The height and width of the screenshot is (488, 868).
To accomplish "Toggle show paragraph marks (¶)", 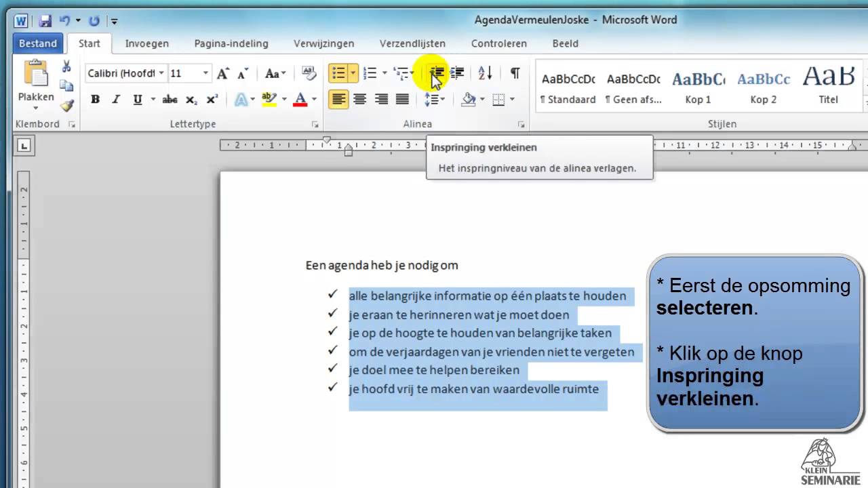I will tap(515, 73).
